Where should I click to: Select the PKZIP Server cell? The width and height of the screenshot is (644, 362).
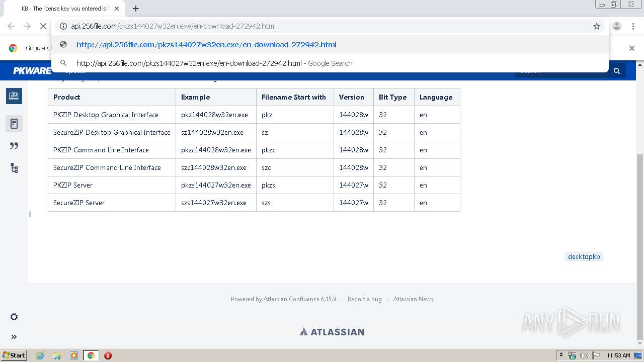click(x=112, y=185)
